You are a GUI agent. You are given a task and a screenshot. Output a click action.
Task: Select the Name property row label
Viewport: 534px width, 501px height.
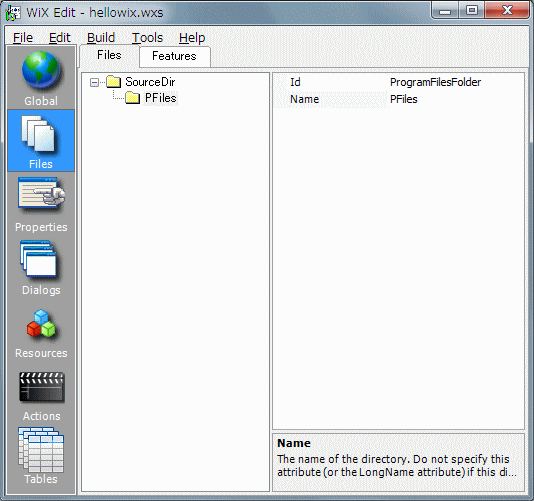[304, 99]
